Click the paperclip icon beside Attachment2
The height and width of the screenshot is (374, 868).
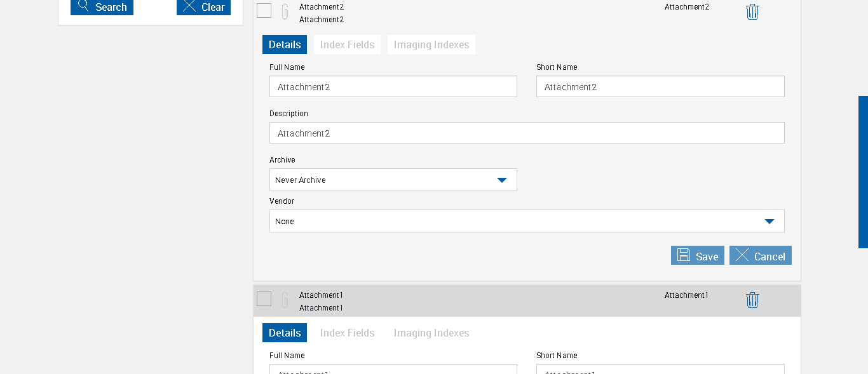click(x=285, y=11)
